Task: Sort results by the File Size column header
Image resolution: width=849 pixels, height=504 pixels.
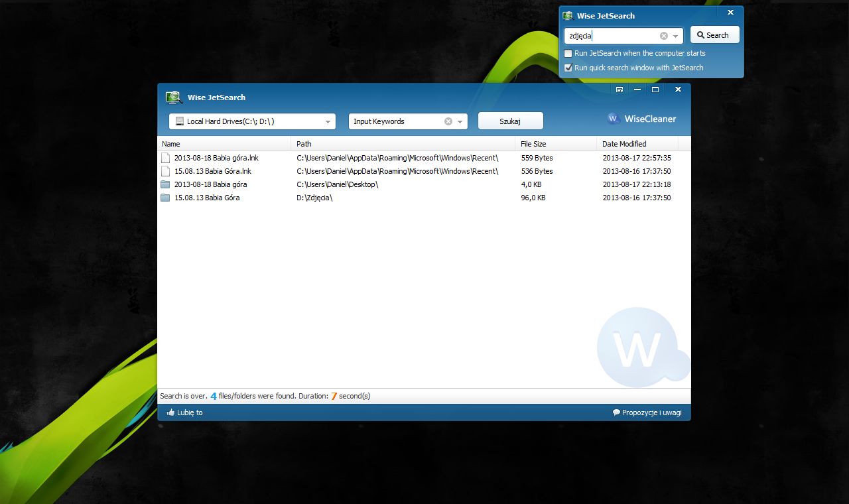Action: [x=556, y=144]
